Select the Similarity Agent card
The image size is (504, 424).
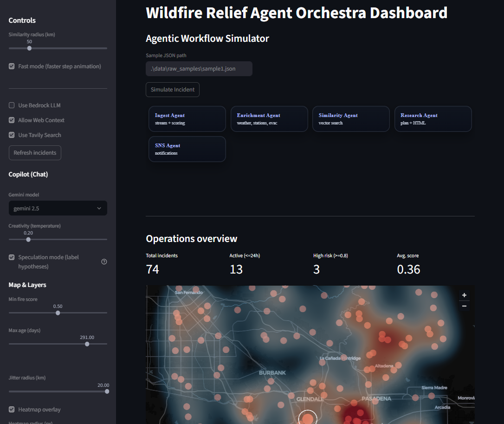point(351,119)
